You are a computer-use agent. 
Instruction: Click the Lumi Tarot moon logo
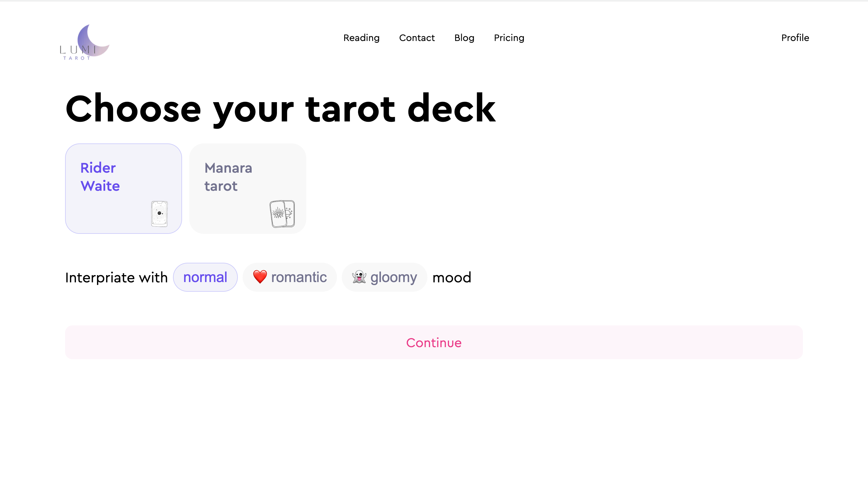click(84, 42)
